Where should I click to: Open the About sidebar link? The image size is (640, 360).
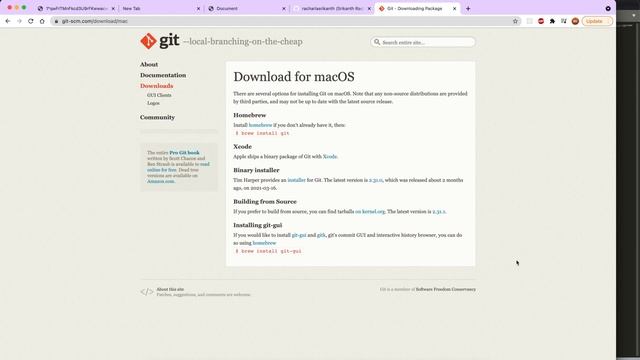(149, 64)
